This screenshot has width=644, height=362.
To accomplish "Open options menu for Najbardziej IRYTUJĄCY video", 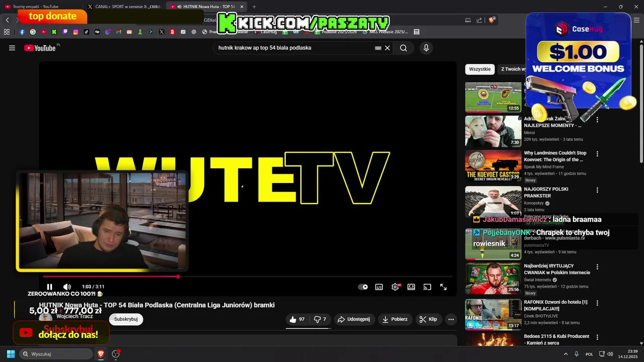I will [597, 266].
